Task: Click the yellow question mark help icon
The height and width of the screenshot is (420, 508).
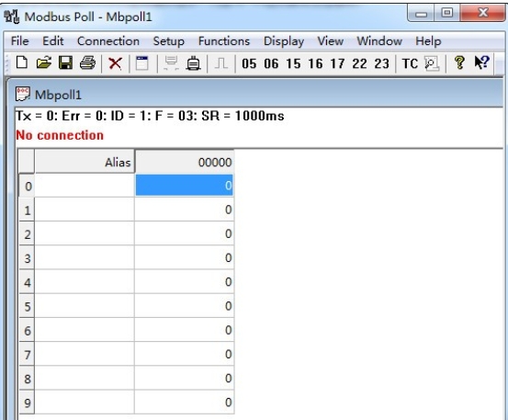Action: point(459,62)
